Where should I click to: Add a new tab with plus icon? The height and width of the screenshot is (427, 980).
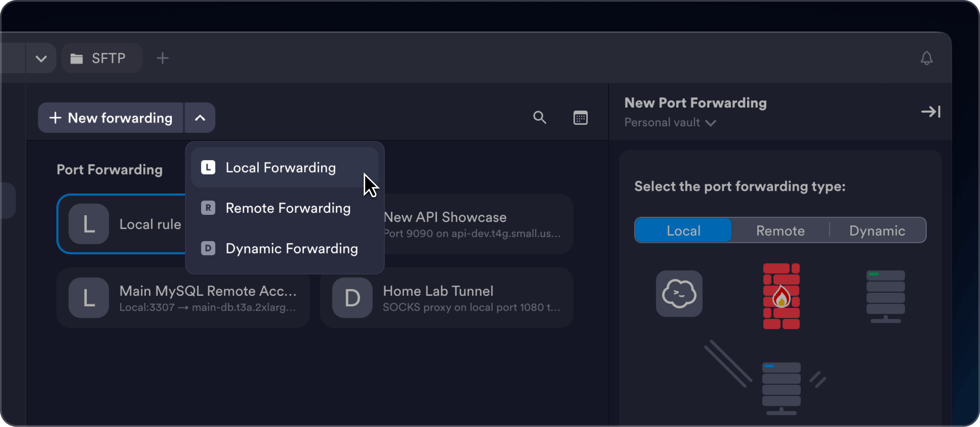[162, 58]
